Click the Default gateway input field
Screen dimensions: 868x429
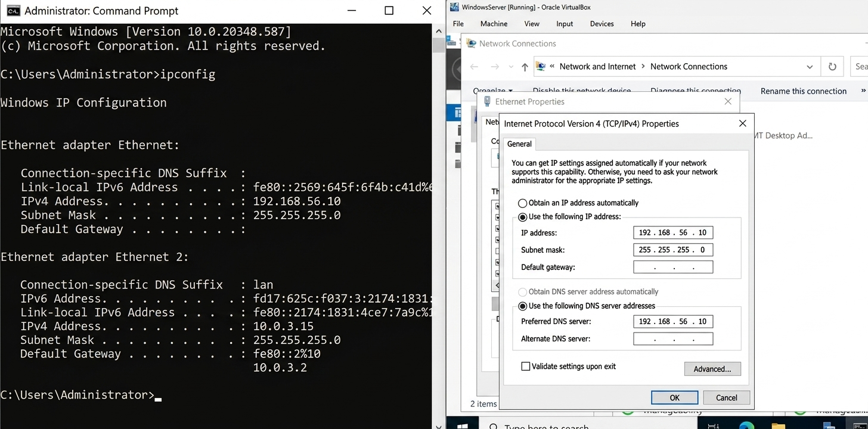pyautogui.click(x=673, y=267)
